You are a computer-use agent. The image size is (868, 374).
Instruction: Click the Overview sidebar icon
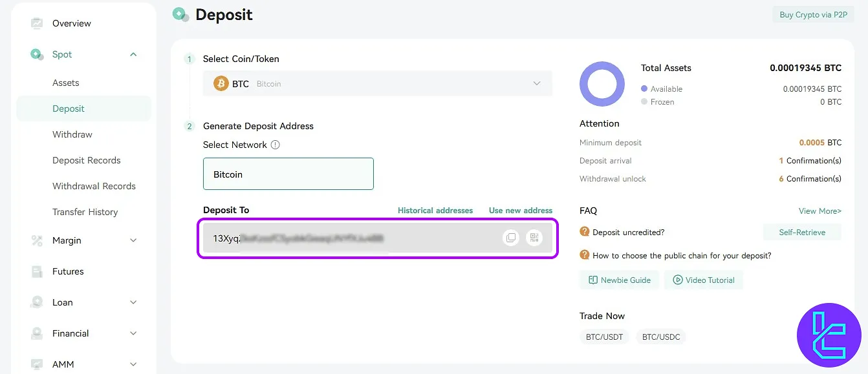tap(37, 23)
